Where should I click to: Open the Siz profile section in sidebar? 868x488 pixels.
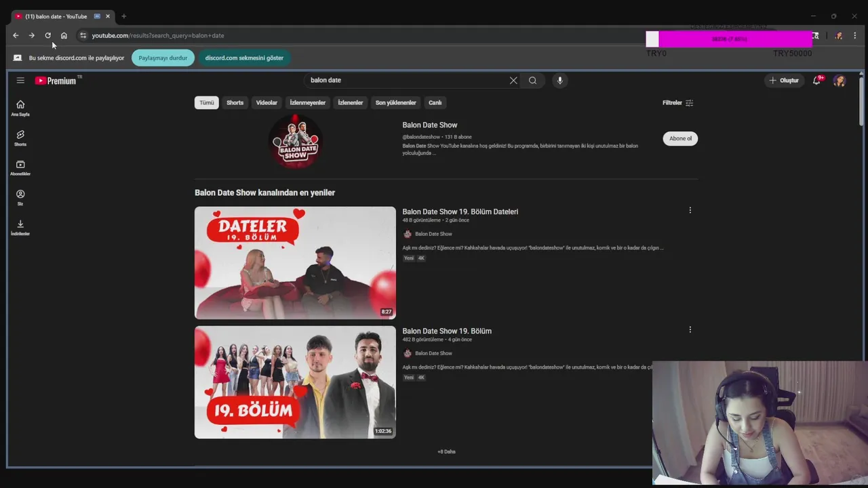[20, 197]
